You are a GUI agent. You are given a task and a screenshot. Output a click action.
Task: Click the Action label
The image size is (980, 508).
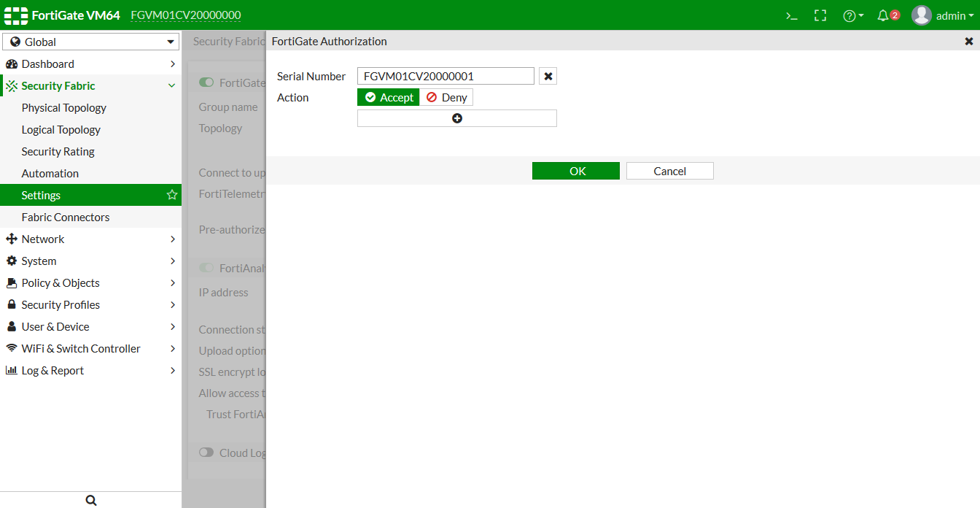click(x=293, y=97)
